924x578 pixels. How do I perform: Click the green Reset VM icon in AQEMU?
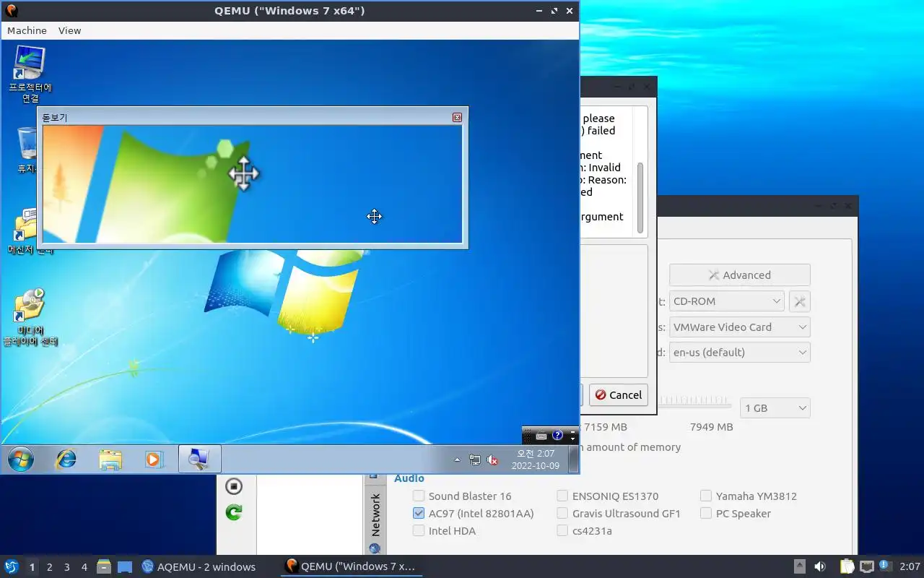click(234, 512)
